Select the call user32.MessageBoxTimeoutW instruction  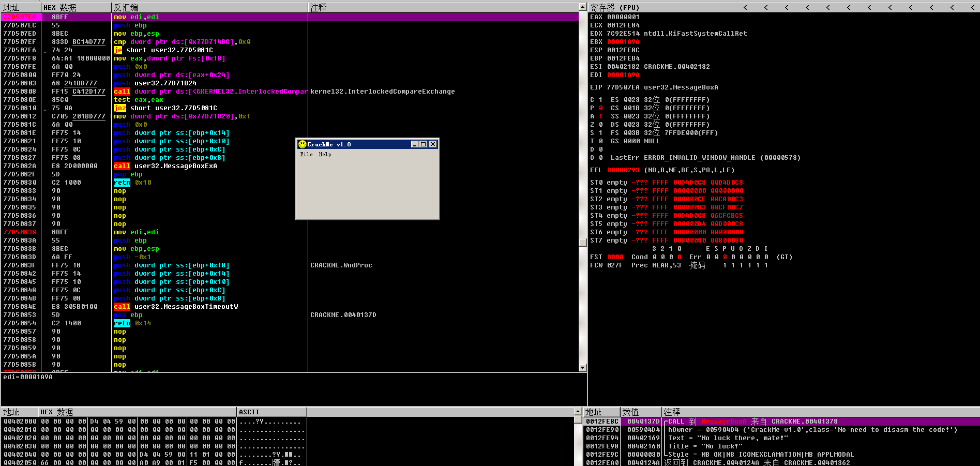(x=176, y=307)
